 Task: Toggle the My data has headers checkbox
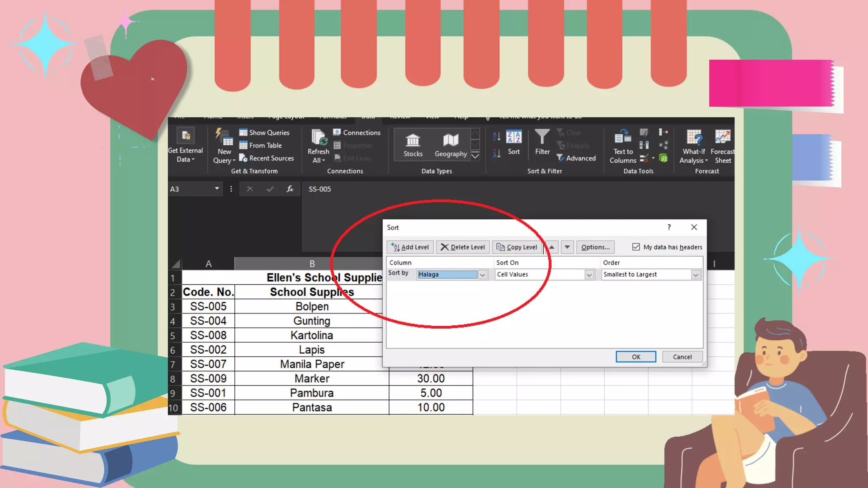[x=636, y=247]
